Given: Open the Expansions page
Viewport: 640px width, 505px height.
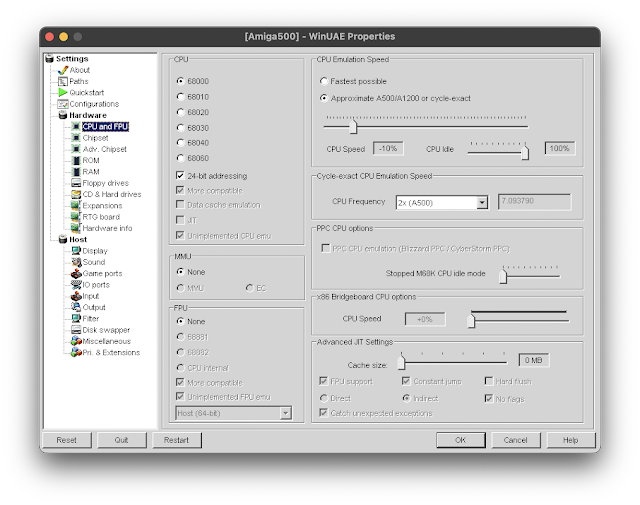Looking at the screenshot, I should 102,206.
